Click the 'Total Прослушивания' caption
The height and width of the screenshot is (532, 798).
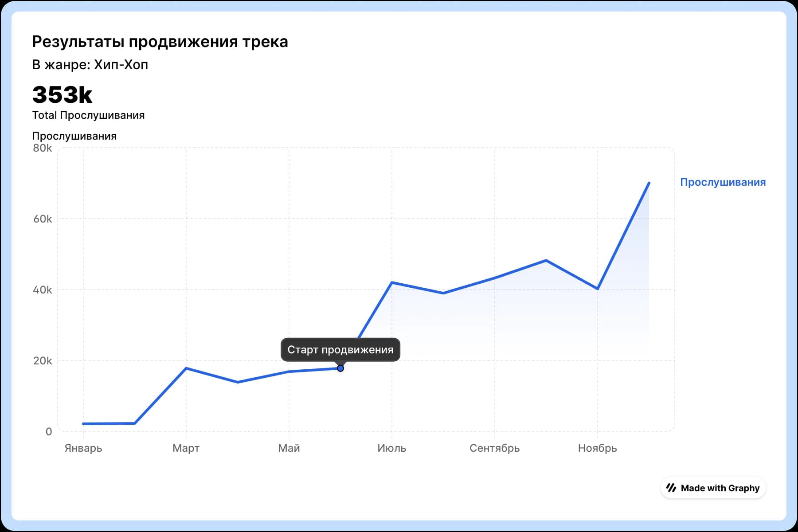click(88, 115)
